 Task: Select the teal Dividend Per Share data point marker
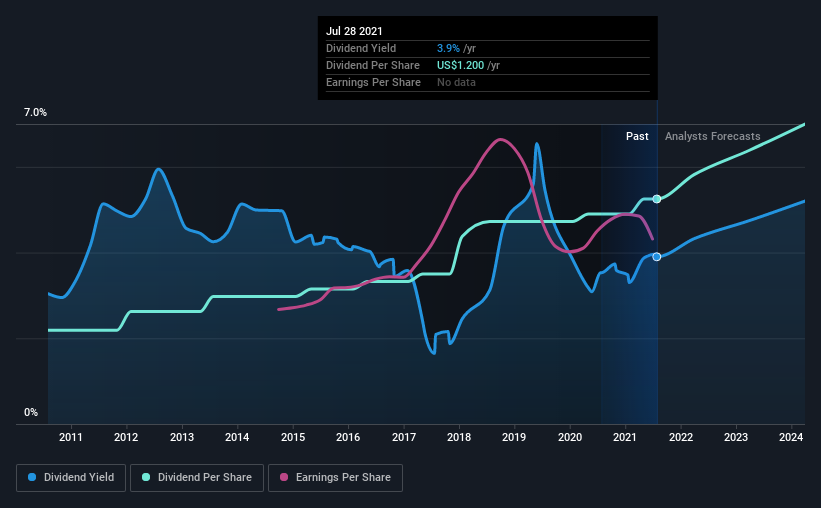(x=657, y=199)
